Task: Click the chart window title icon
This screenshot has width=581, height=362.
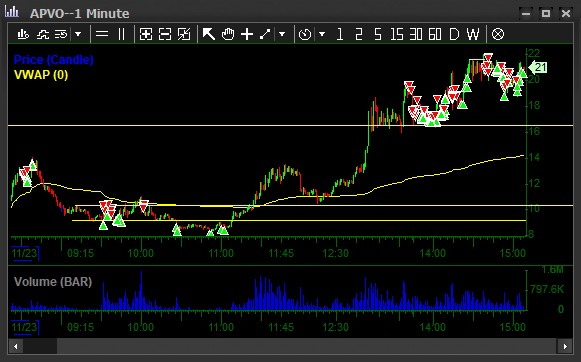Action: [x=12, y=12]
